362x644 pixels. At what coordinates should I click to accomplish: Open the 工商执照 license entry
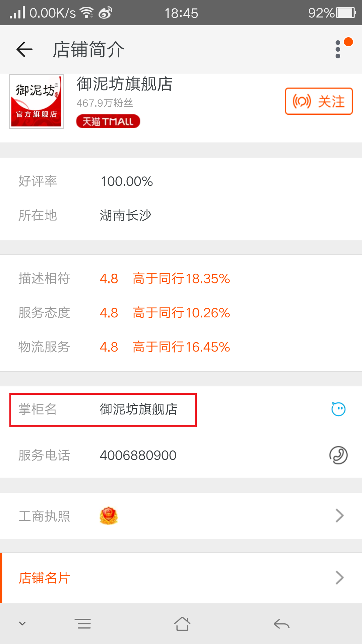pos(181,516)
